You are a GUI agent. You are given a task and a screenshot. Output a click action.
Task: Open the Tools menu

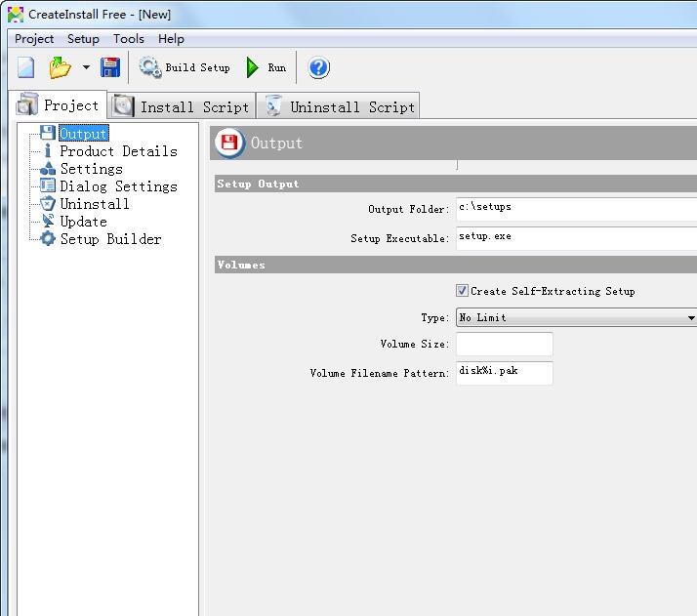pos(128,39)
